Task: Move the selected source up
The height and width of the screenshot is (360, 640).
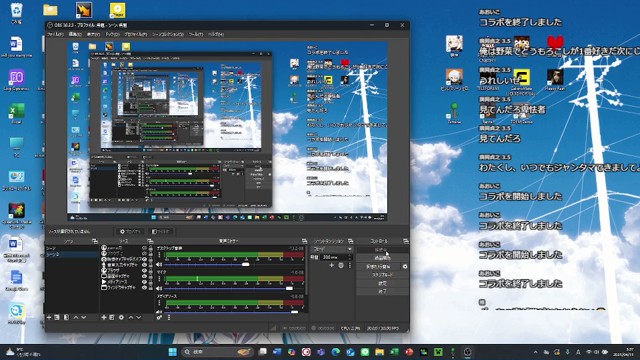Action: [x=131, y=317]
